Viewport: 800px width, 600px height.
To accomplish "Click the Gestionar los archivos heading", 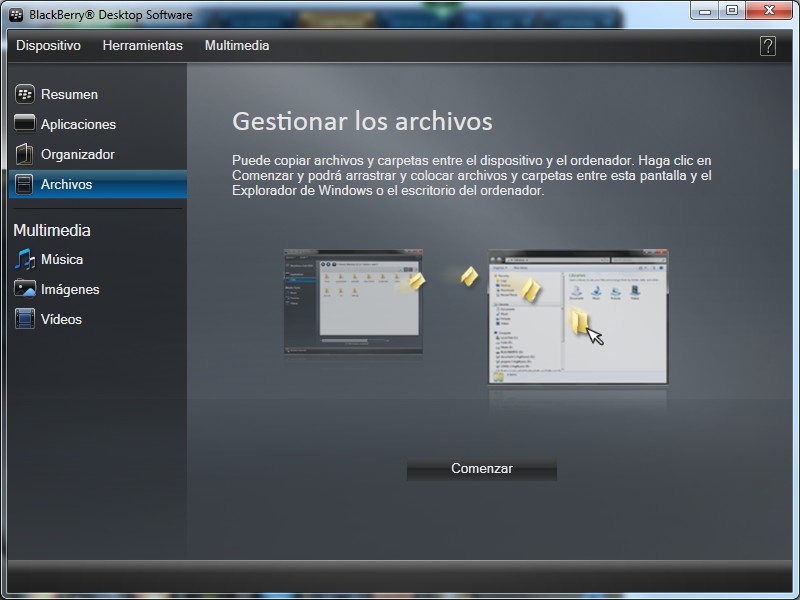I will coord(362,121).
